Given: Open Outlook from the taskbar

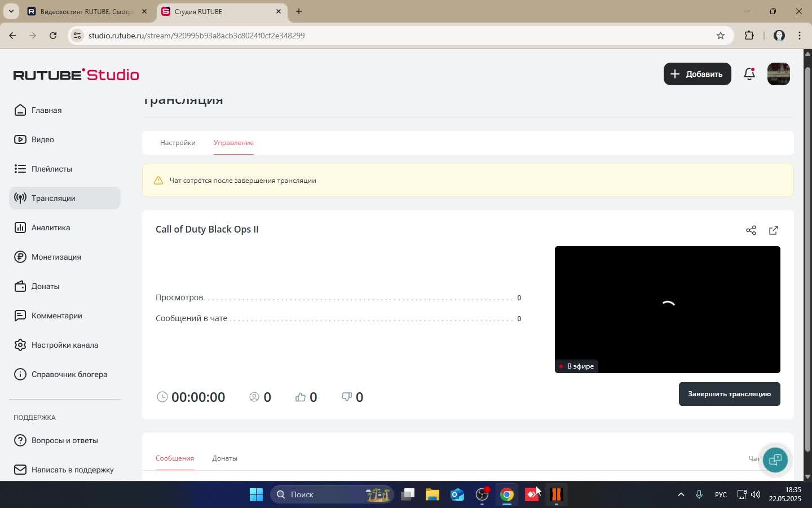Looking at the screenshot, I should click(457, 495).
